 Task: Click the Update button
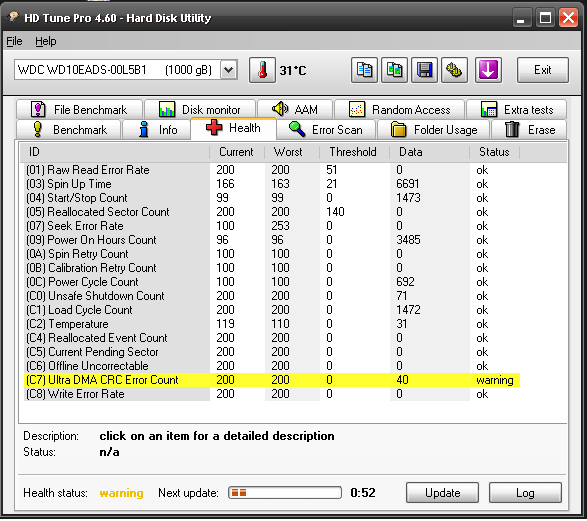(442, 493)
